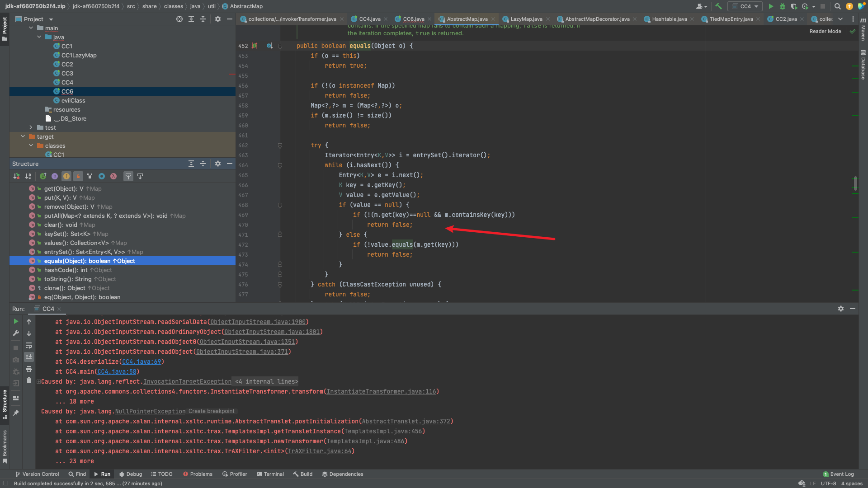This screenshot has height=488, width=868.
Task: Pin the Run tab with pin icon
Action: click(16, 413)
